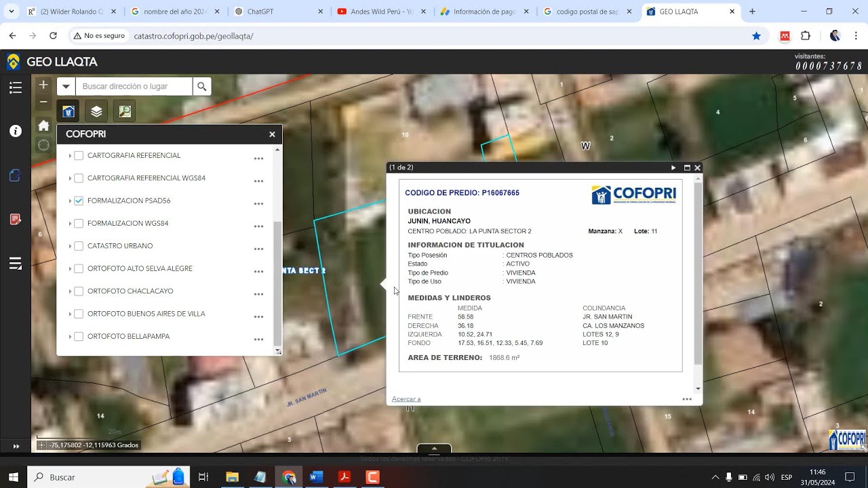Expand ORTOFOTO BUENOS AIRES DE VILLA tree
The width and height of the screenshot is (868, 488).
[70, 314]
